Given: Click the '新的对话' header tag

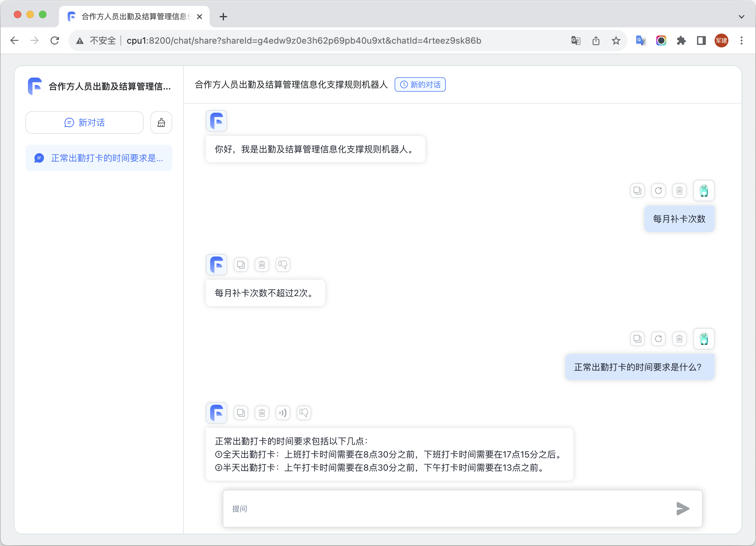Looking at the screenshot, I should pos(420,84).
